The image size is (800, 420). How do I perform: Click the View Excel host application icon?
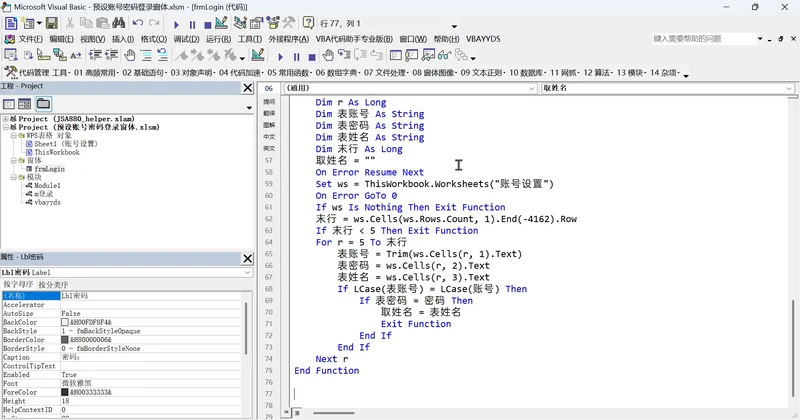[11, 23]
